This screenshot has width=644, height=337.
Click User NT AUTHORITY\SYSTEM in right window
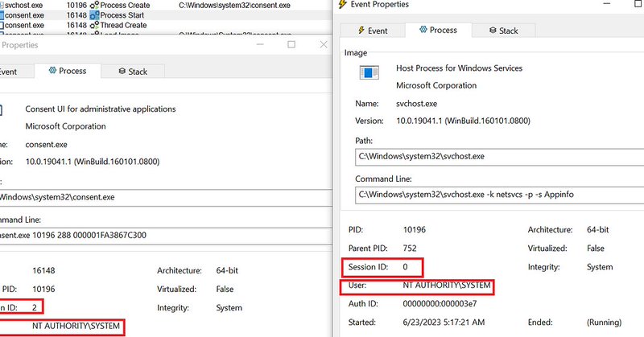tap(447, 286)
